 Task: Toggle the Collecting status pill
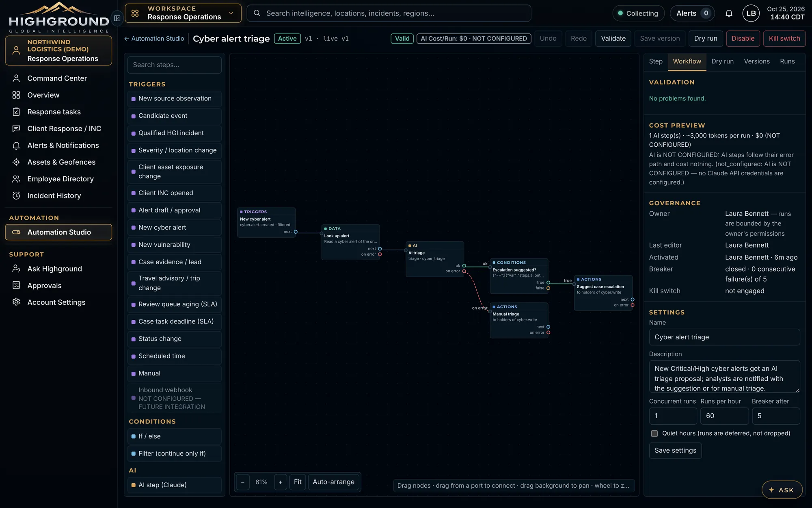638,13
